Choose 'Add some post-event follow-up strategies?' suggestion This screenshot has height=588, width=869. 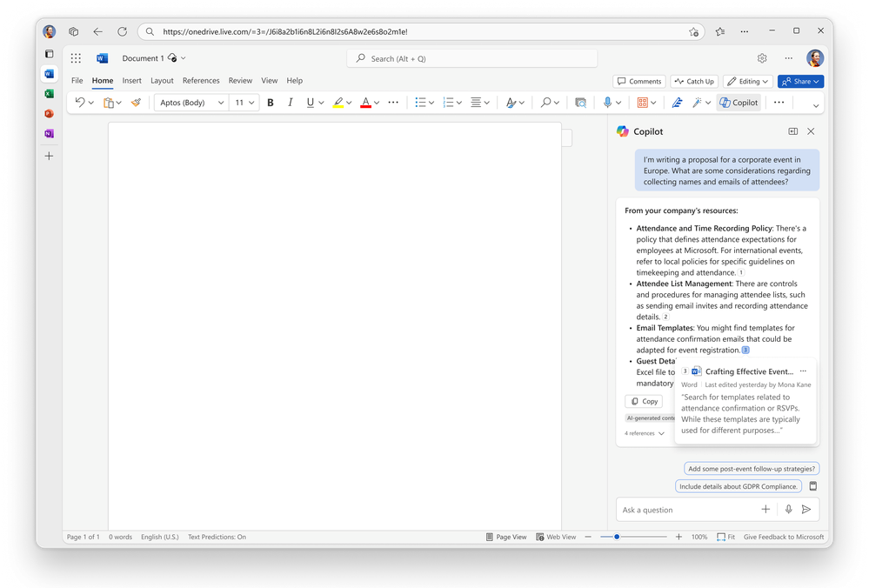(752, 469)
